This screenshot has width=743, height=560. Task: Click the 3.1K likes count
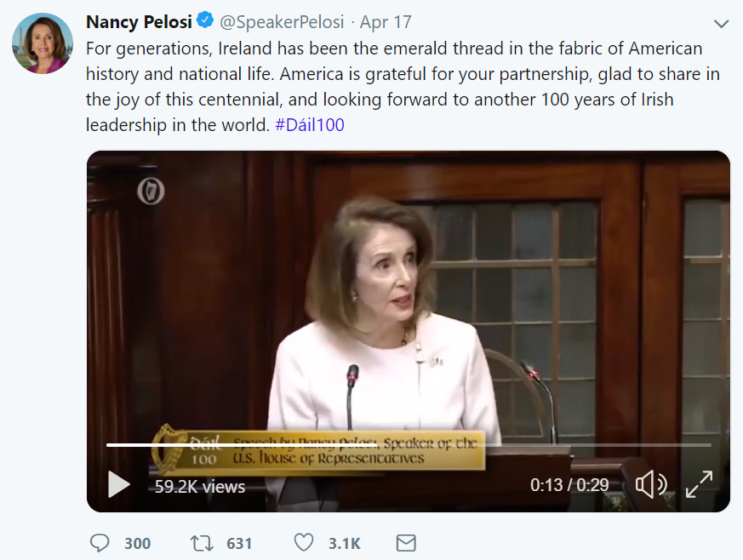tap(345, 544)
